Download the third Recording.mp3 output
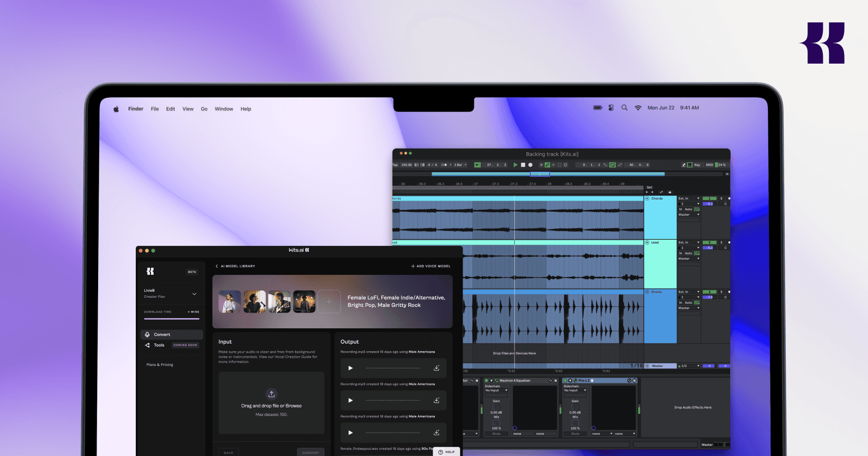The width and height of the screenshot is (868, 456). (436, 433)
